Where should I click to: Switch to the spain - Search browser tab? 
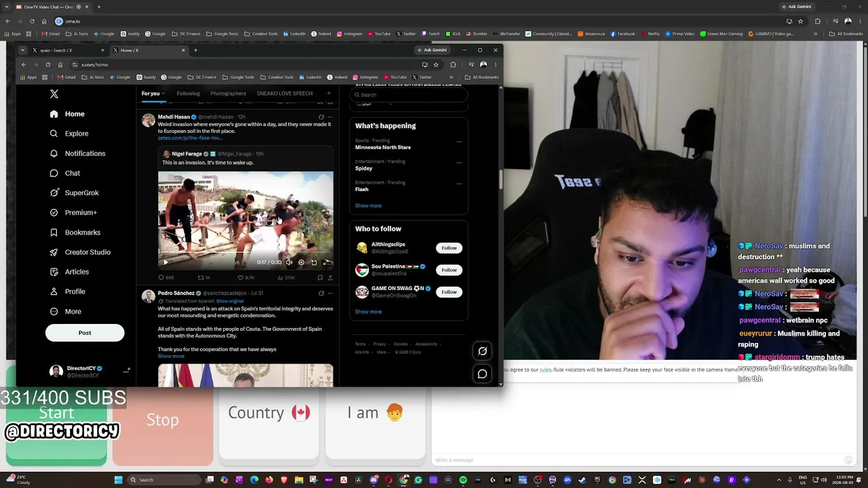click(68, 50)
